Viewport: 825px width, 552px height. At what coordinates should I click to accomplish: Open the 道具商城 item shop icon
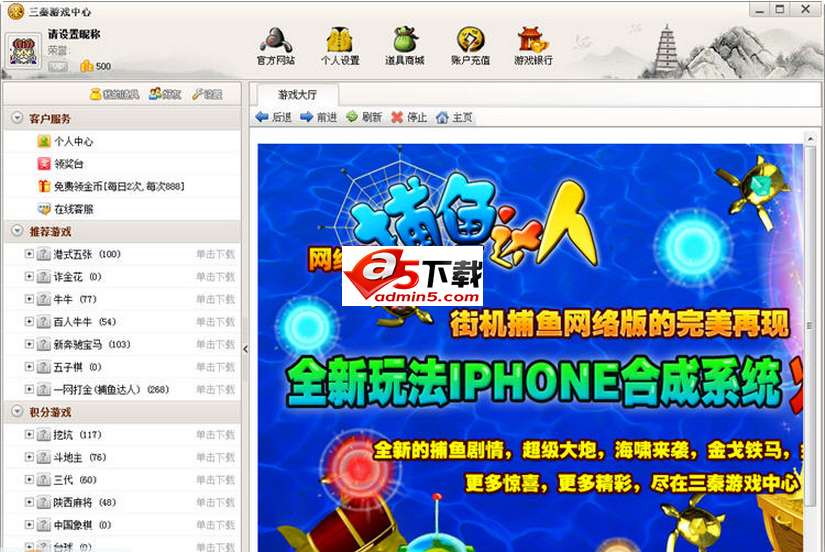pos(404,46)
